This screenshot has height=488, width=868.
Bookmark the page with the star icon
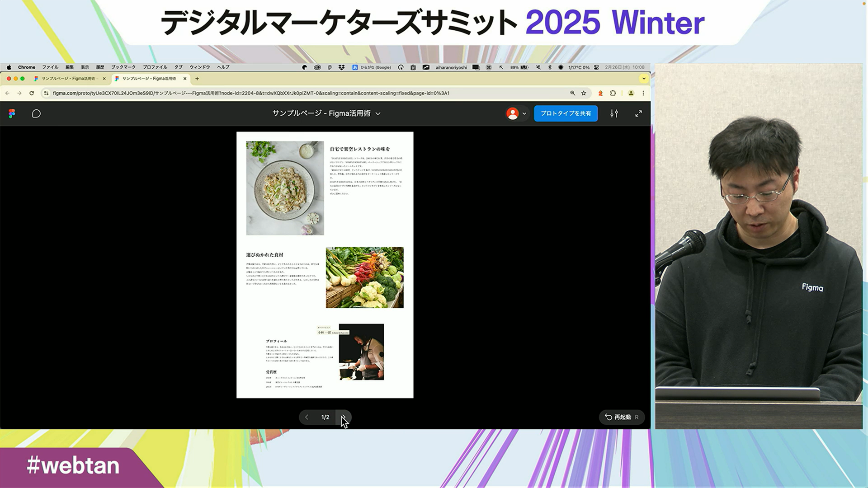tap(584, 93)
